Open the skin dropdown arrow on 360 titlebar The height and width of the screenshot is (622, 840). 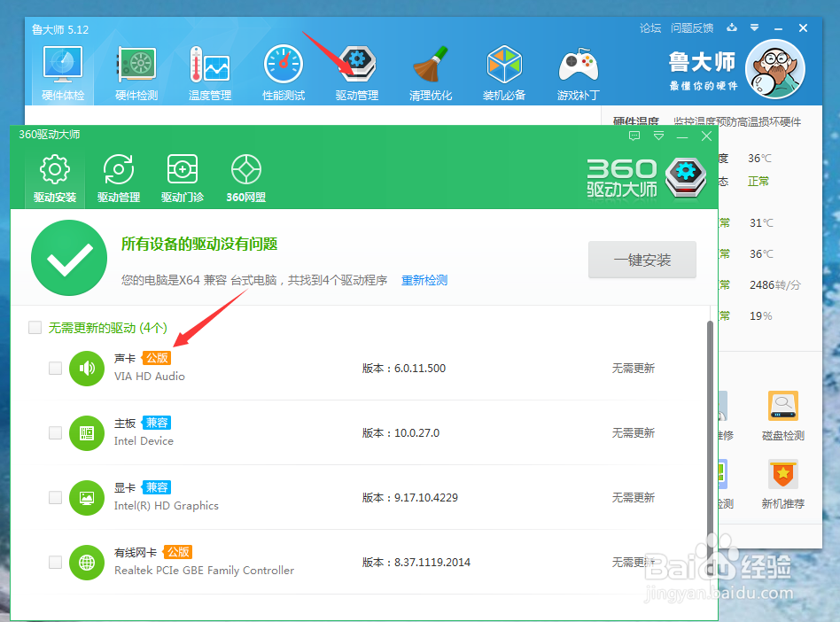click(x=657, y=136)
